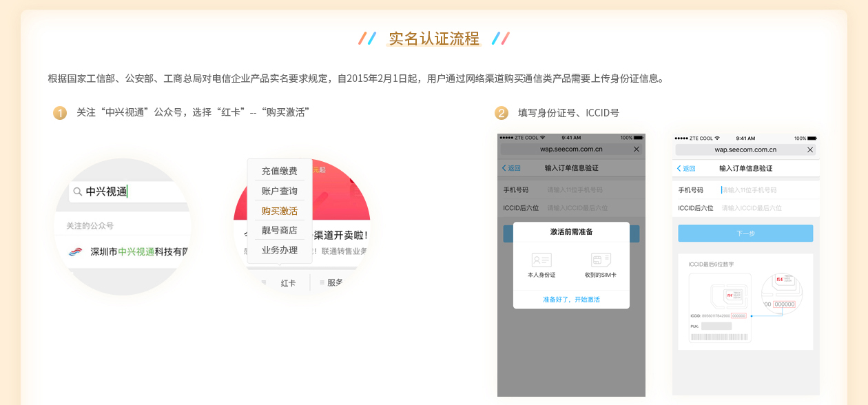Click the 深圳市中兴视通 account logo icon

coord(75,252)
